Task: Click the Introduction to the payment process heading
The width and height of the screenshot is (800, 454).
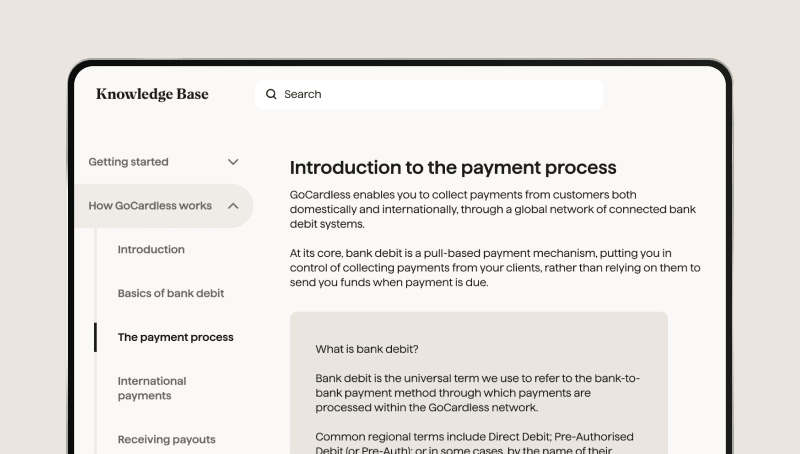Action: pyautogui.click(x=453, y=167)
